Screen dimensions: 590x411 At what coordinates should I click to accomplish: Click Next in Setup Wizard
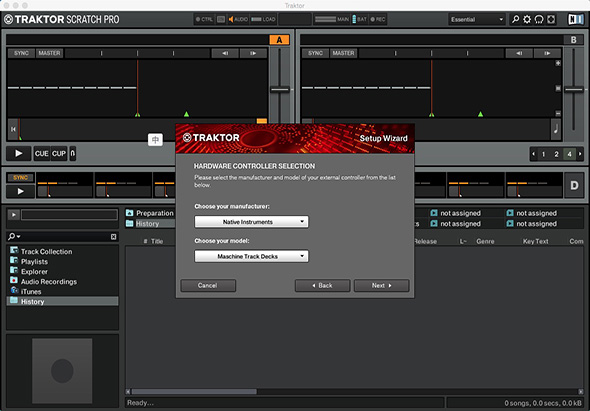click(381, 285)
